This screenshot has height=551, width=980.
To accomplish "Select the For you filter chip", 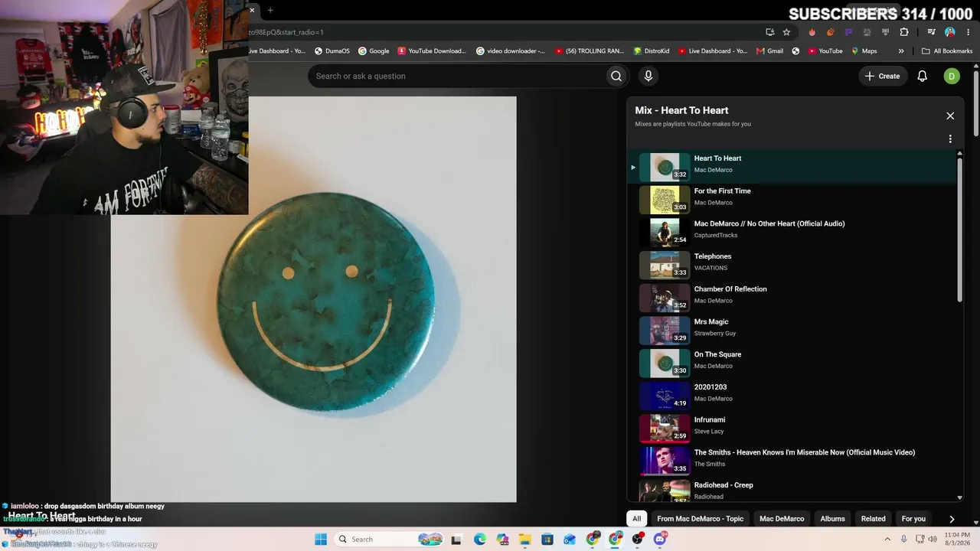I will [x=913, y=519].
